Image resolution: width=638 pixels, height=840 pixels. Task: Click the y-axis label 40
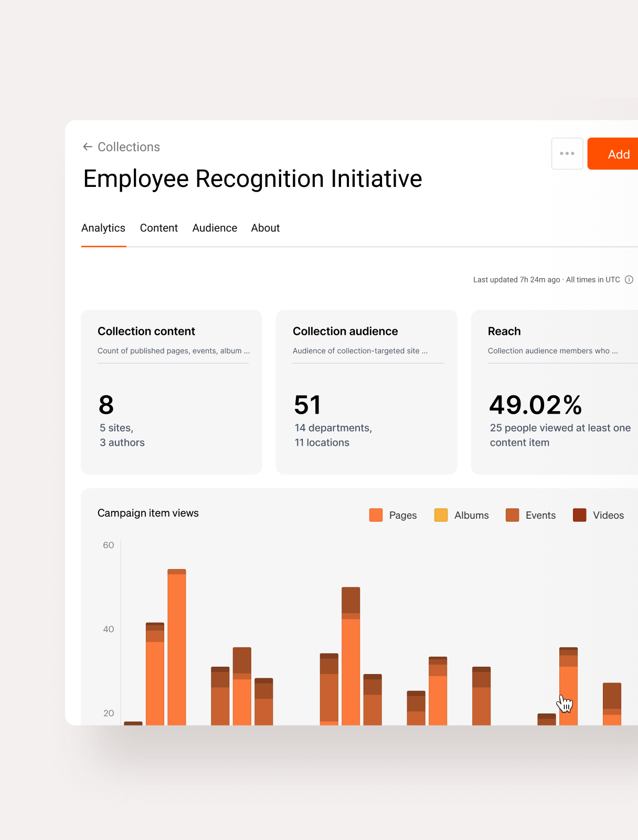tap(109, 629)
